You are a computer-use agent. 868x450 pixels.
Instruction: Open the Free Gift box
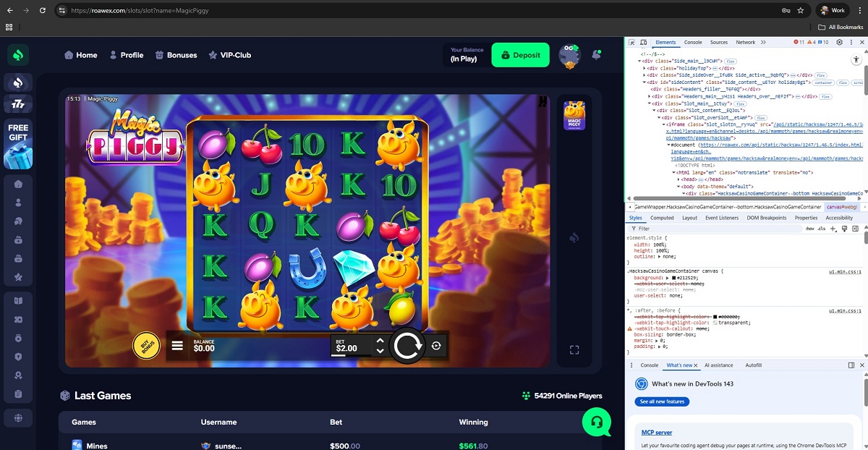pos(18,145)
